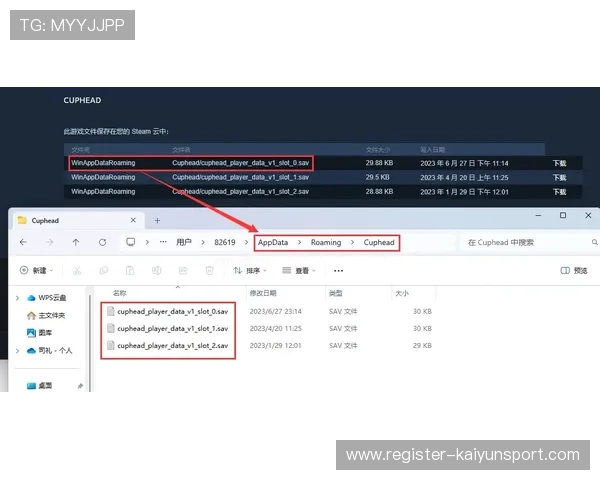
Task: Sort by 大小 size column header
Action: (402, 293)
